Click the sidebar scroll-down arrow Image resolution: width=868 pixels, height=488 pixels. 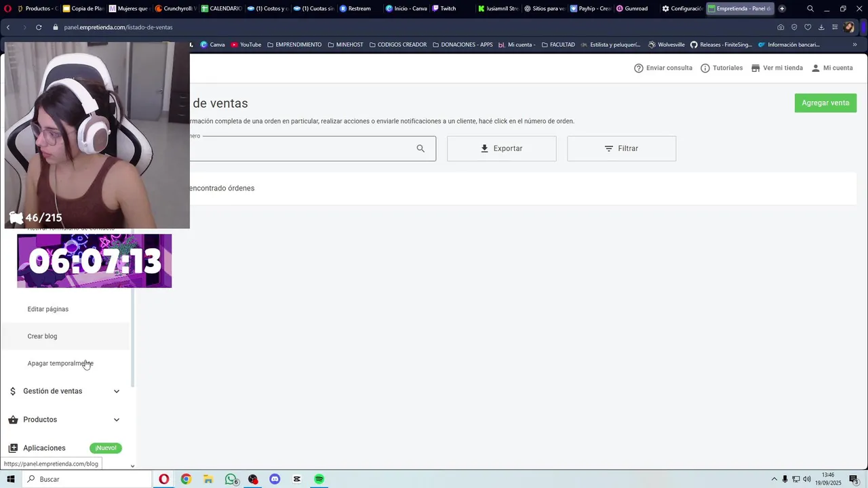coord(132,466)
